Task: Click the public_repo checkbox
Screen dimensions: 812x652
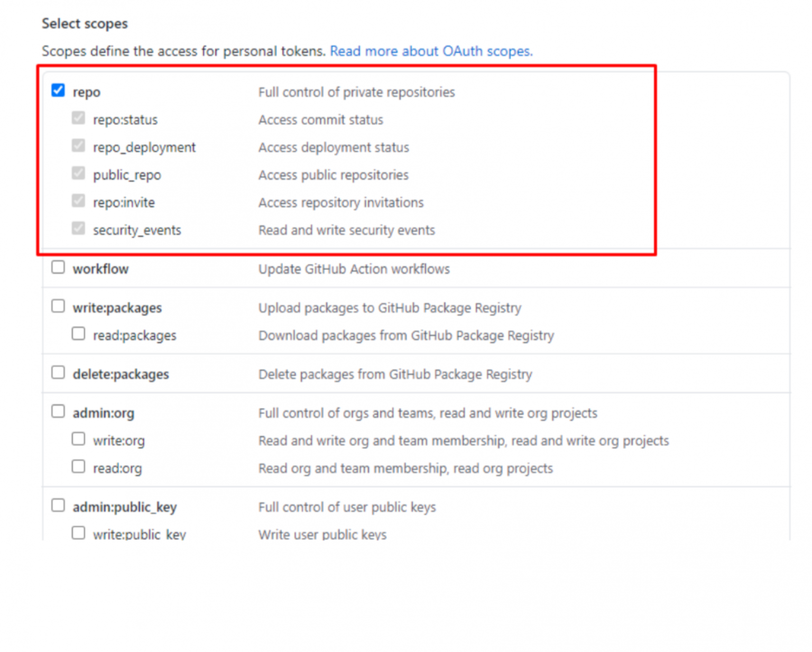Action: pyautogui.click(x=78, y=173)
